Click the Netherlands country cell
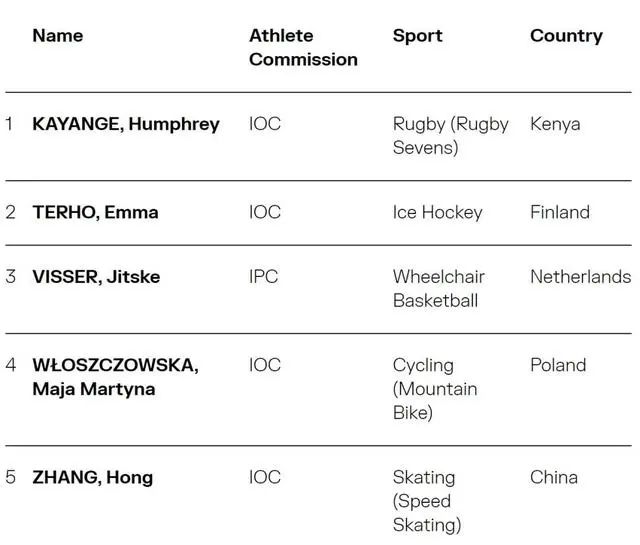Image resolution: width=640 pixels, height=545 pixels. (581, 277)
